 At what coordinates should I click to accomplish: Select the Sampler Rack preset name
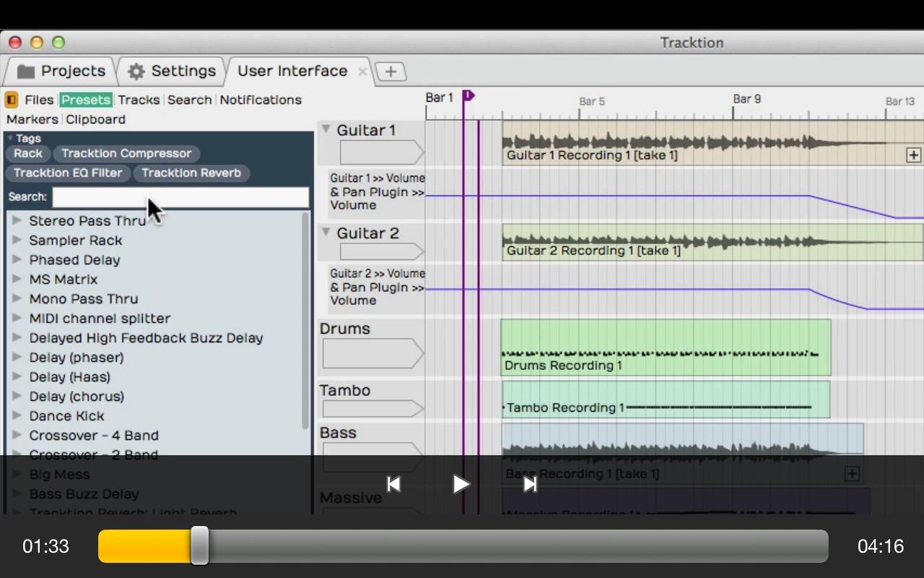tap(76, 240)
